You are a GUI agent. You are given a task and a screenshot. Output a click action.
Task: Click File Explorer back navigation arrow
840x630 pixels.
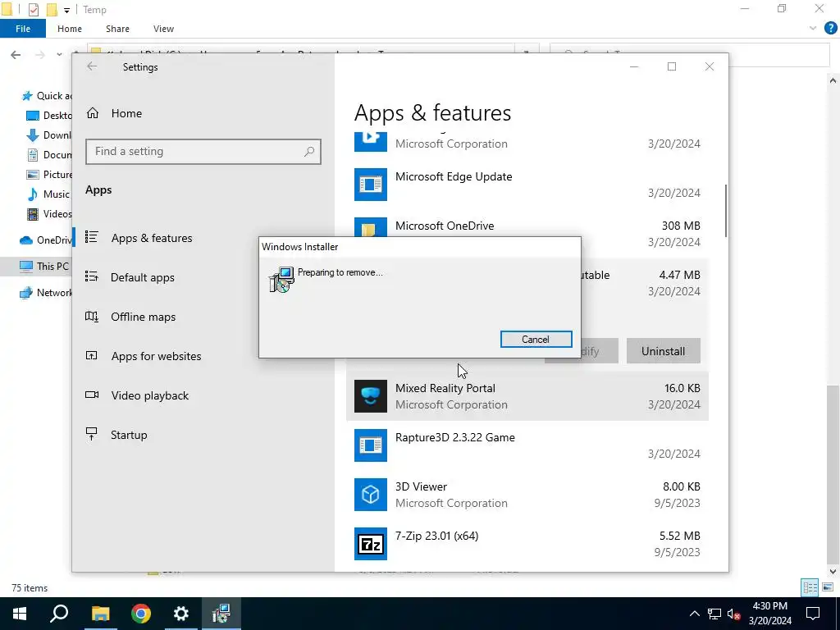pyautogui.click(x=16, y=55)
